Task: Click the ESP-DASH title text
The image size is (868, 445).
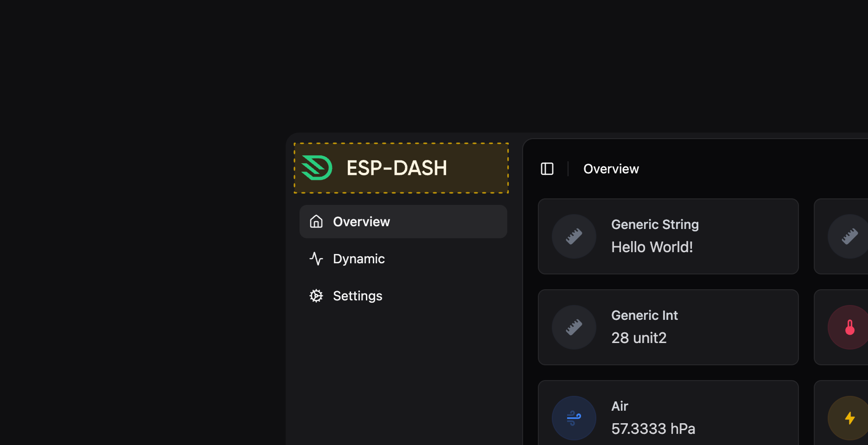Action: (x=396, y=168)
